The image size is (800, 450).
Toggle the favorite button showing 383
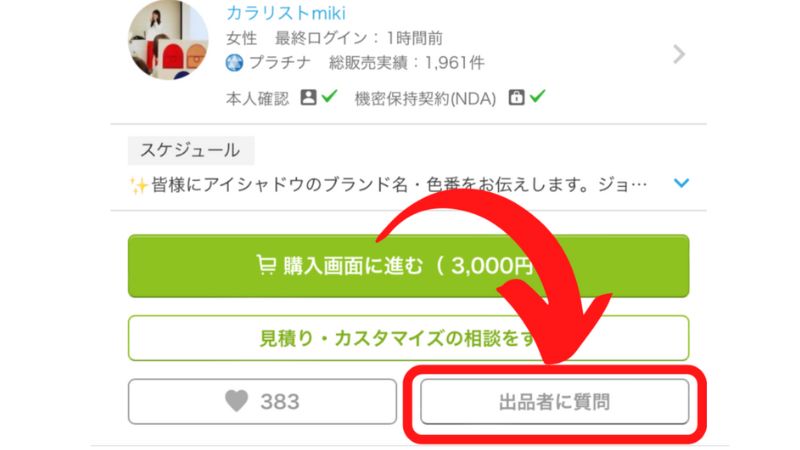(x=262, y=402)
